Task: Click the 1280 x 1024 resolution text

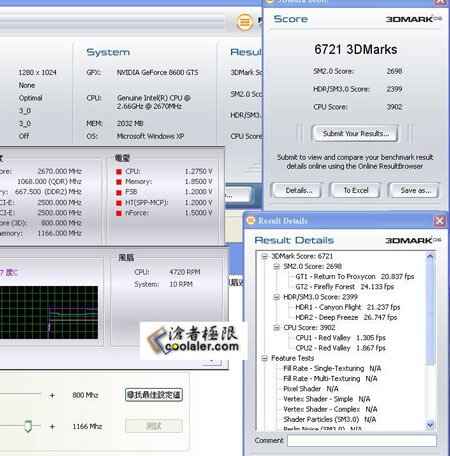Action: pyautogui.click(x=37, y=72)
